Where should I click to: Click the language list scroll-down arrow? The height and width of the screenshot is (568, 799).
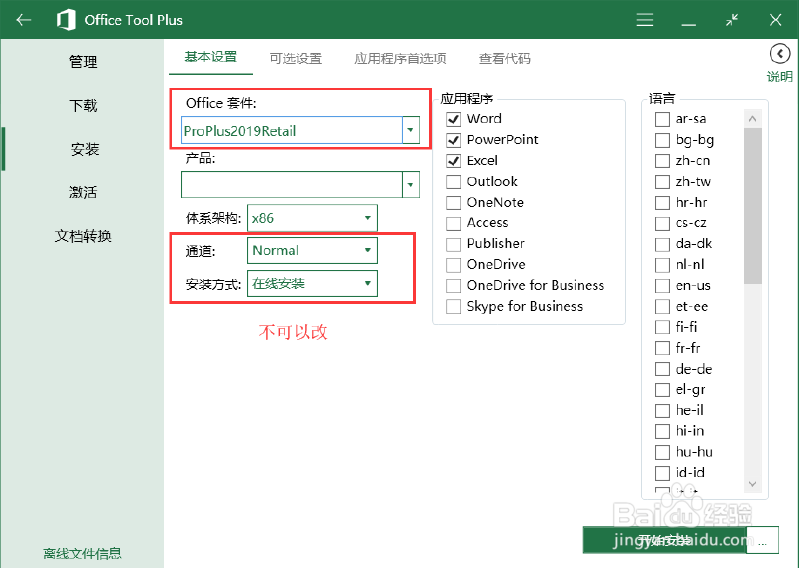pos(753,484)
